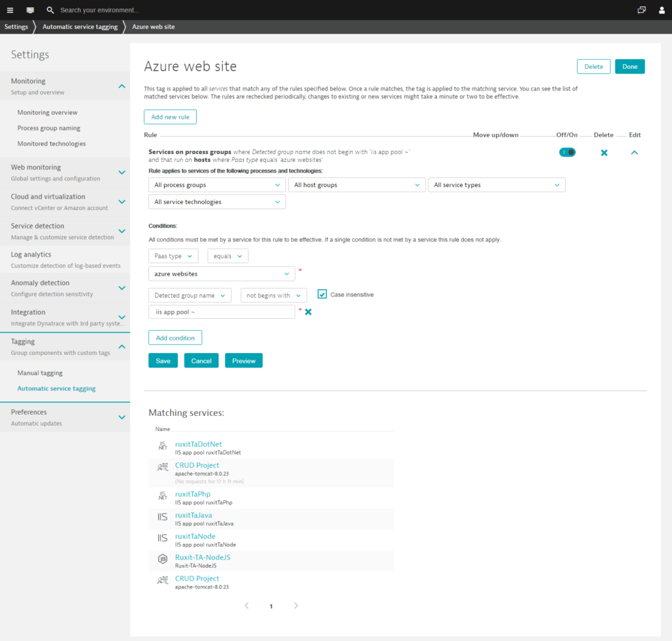The height and width of the screenshot is (641, 672).
Task: Click the last CRUD Project Tomcat icon
Action: tap(163, 580)
